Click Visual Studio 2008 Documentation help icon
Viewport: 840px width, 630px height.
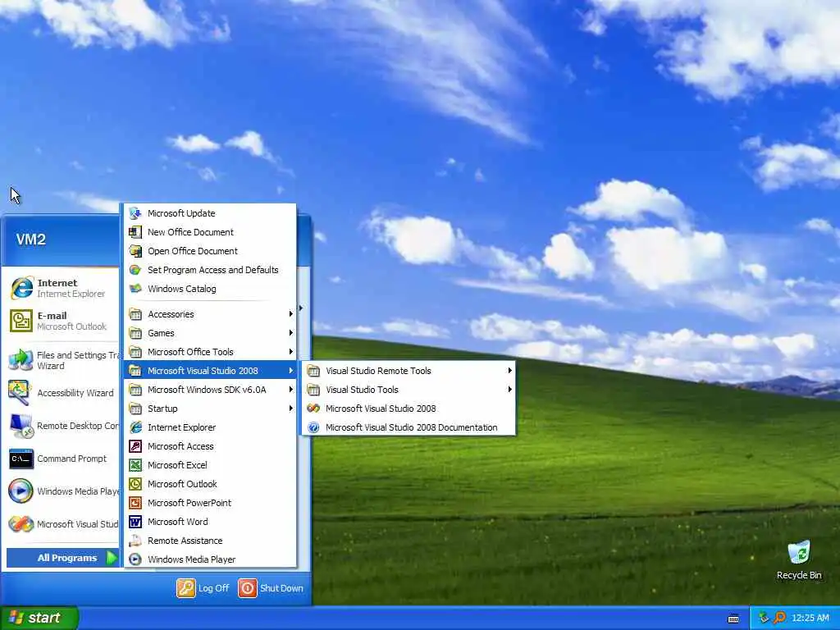[x=313, y=427]
